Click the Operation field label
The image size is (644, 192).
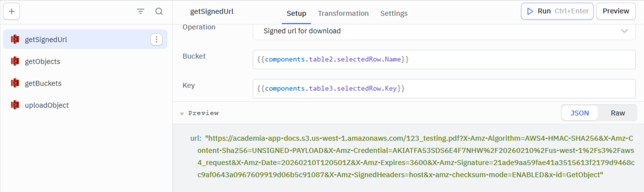(x=199, y=27)
